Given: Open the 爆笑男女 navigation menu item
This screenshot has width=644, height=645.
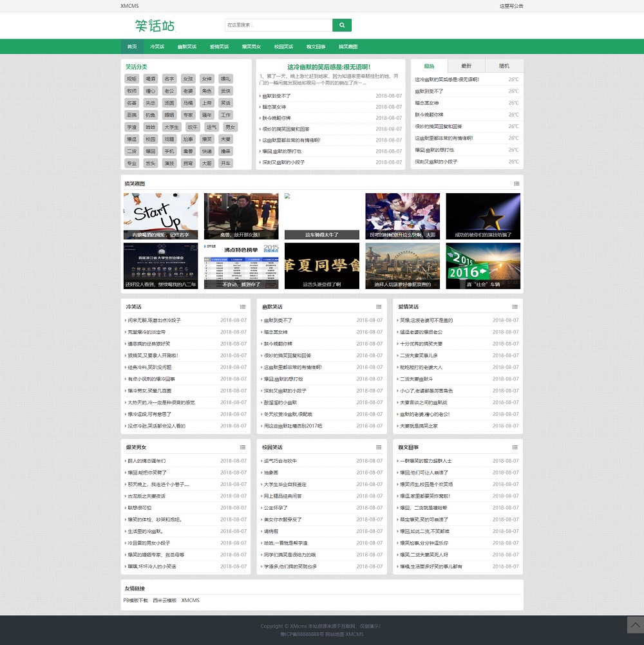Looking at the screenshot, I should [x=251, y=46].
